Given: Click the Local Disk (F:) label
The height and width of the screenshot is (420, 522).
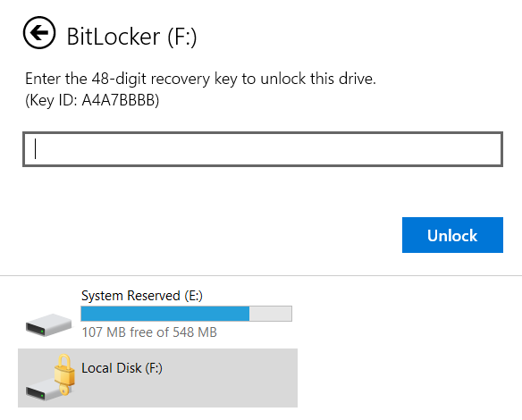Looking at the screenshot, I should [x=122, y=368].
